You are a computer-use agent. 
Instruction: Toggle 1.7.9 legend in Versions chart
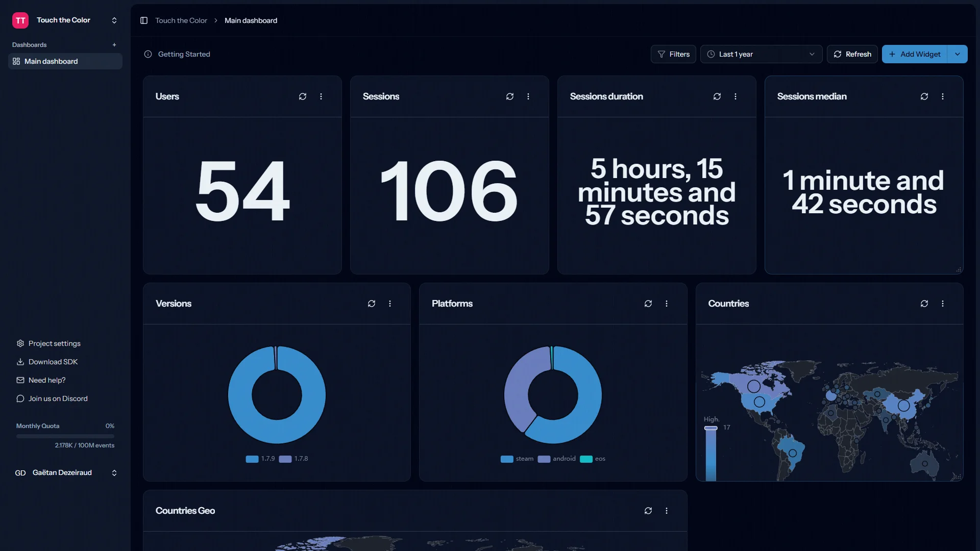point(260,459)
